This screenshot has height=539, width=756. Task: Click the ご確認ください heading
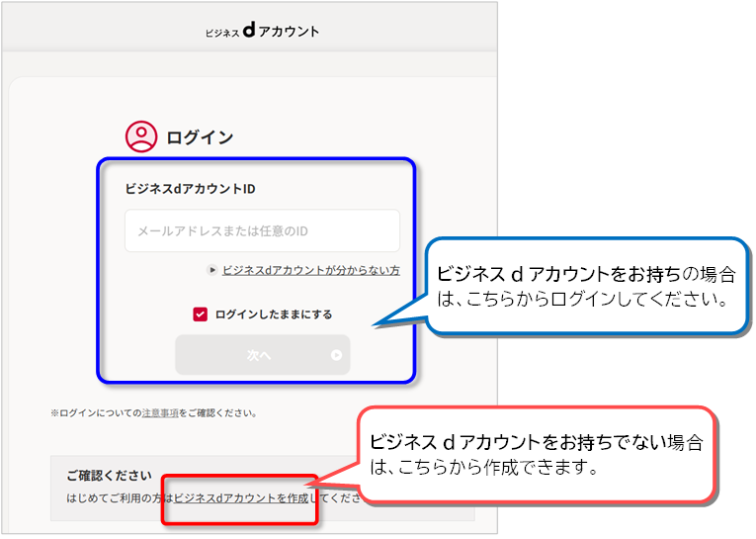click(x=110, y=476)
